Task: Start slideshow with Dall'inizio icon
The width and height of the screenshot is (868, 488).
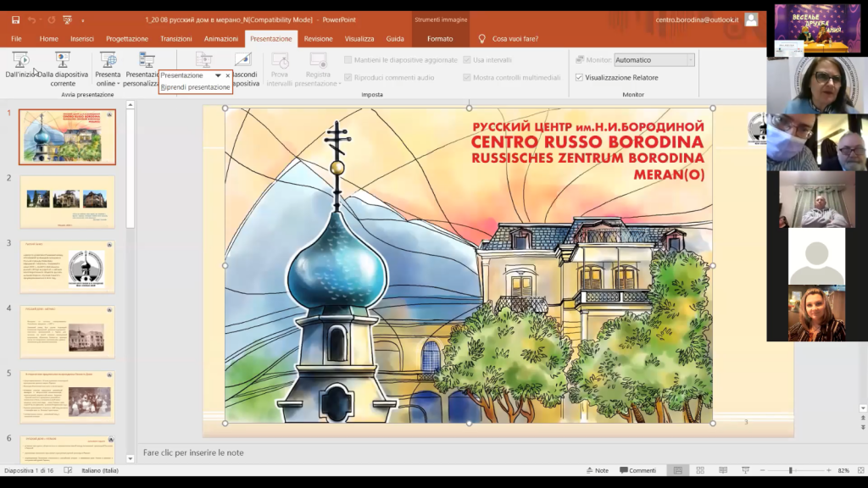Action: 21,60
